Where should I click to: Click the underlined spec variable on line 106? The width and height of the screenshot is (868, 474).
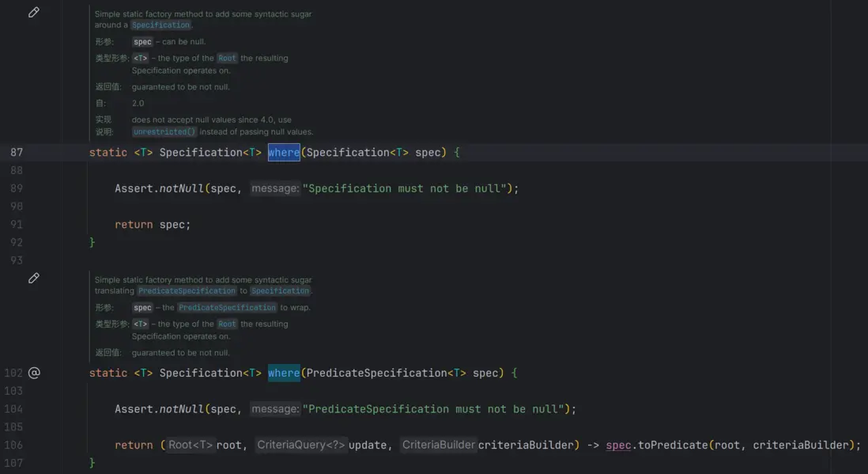pyautogui.click(x=618, y=446)
